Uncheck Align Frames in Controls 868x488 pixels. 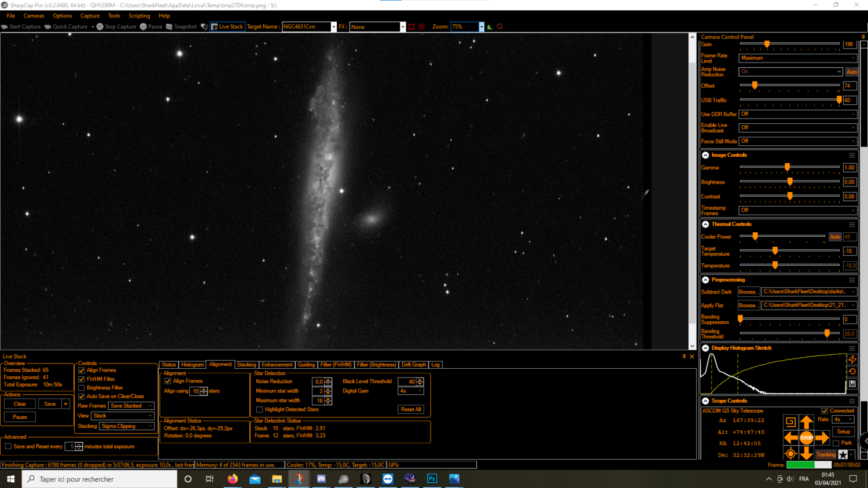point(81,370)
